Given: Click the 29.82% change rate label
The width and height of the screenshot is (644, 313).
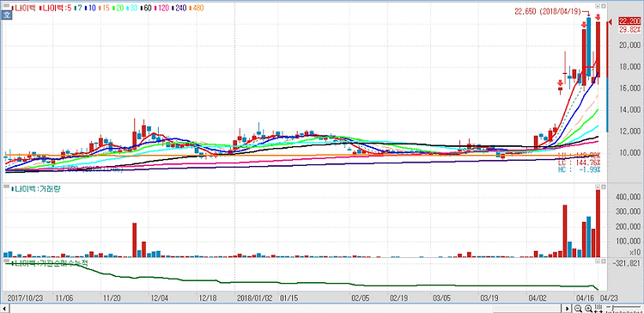Looking at the screenshot, I should 629,29.
